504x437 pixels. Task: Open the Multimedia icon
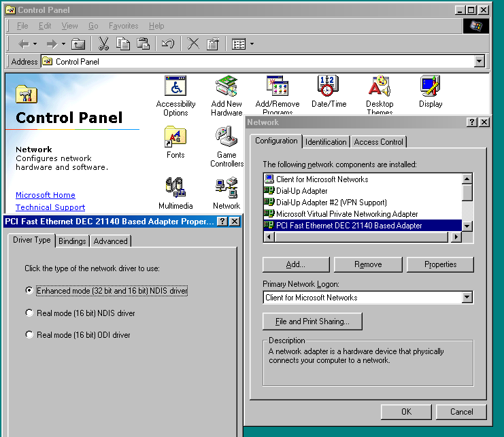(x=175, y=188)
